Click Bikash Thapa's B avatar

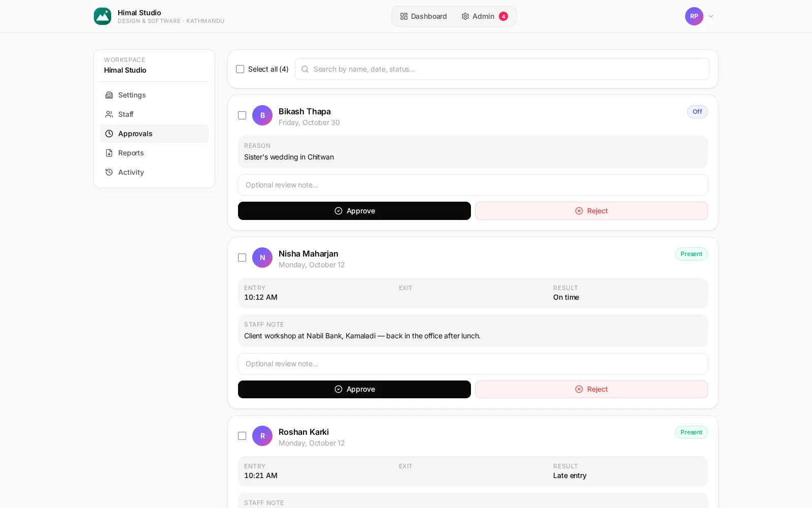(x=262, y=115)
